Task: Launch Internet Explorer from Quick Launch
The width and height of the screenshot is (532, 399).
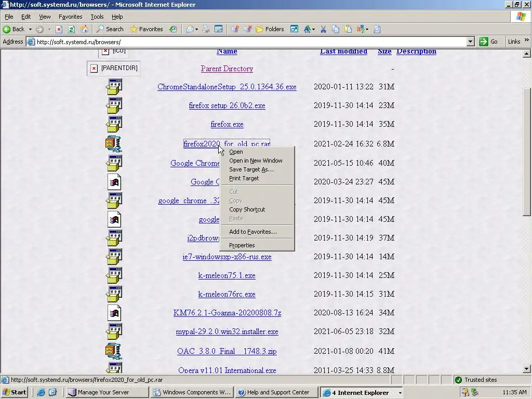Action: (41, 392)
